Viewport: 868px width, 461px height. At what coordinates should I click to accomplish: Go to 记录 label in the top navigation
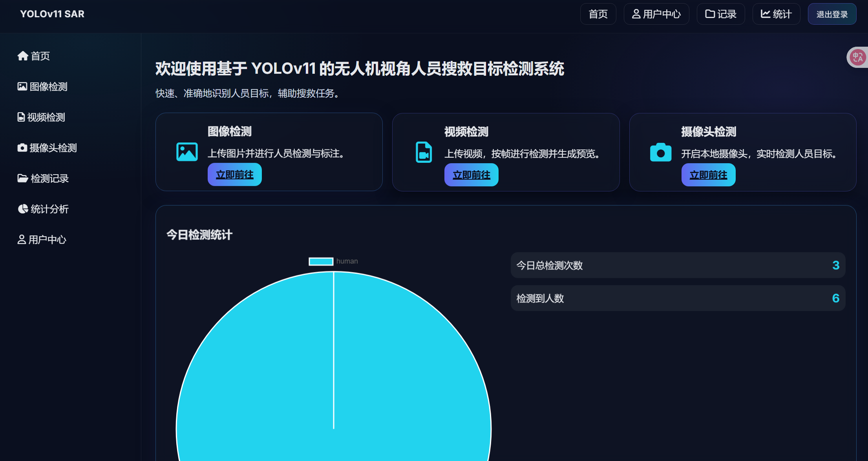click(x=727, y=14)
